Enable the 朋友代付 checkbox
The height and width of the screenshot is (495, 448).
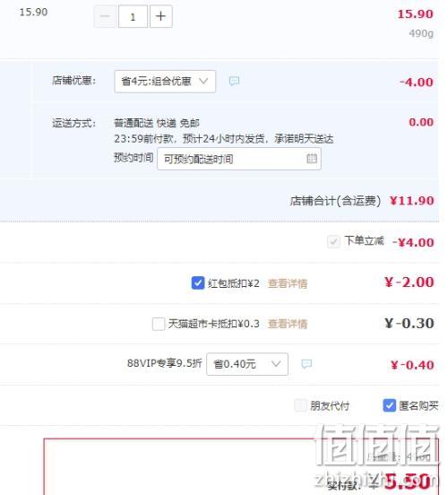[300, 405]
